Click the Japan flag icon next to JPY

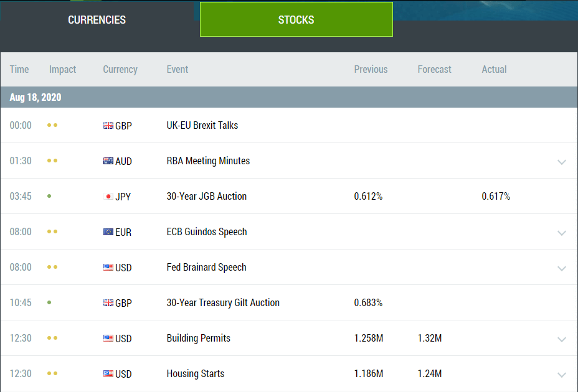click(x=108, y=197)
